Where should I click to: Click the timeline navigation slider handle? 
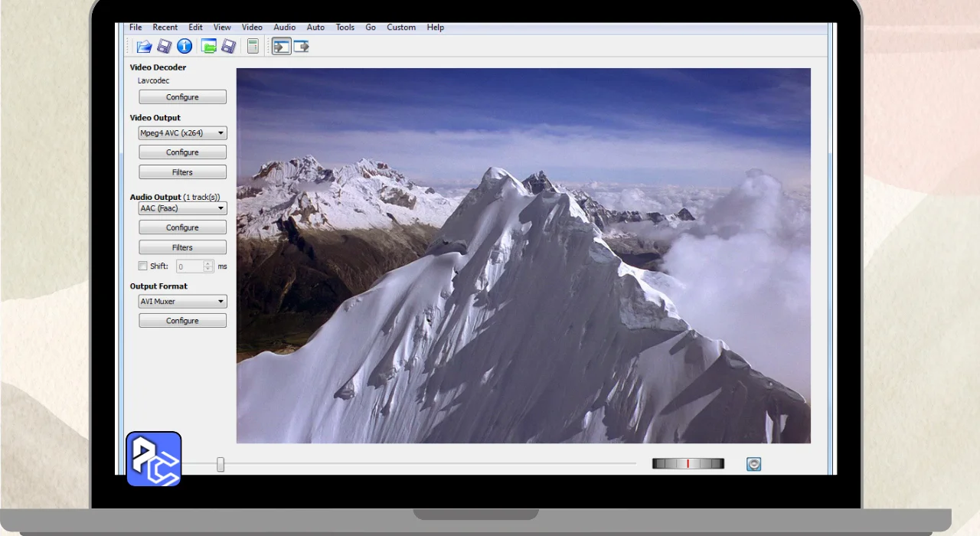(220, 464)
